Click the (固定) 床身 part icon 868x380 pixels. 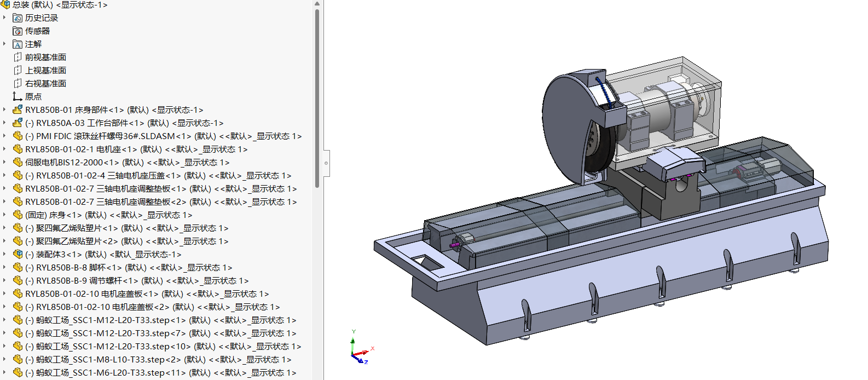[18, 215]
